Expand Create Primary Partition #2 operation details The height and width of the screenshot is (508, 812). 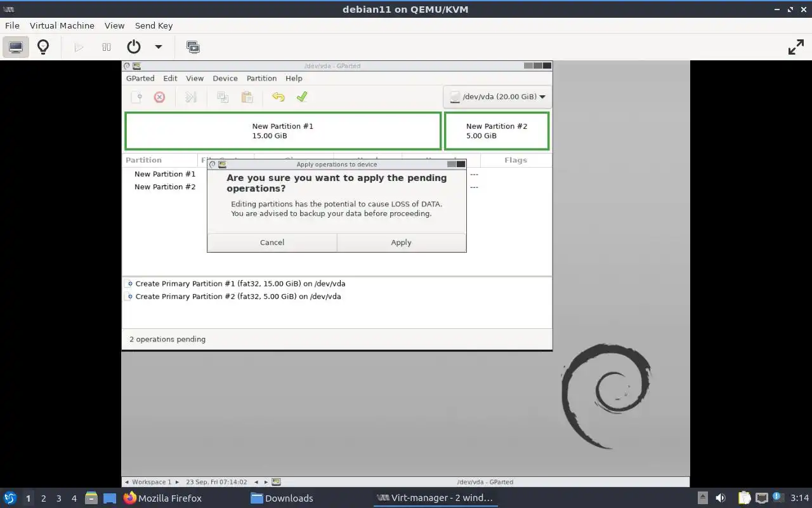[x=129, y=297]
